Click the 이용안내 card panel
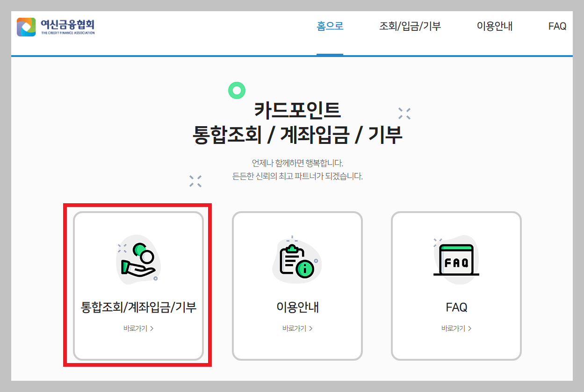This screenshot has width=584, height=392. click(297, 285)
